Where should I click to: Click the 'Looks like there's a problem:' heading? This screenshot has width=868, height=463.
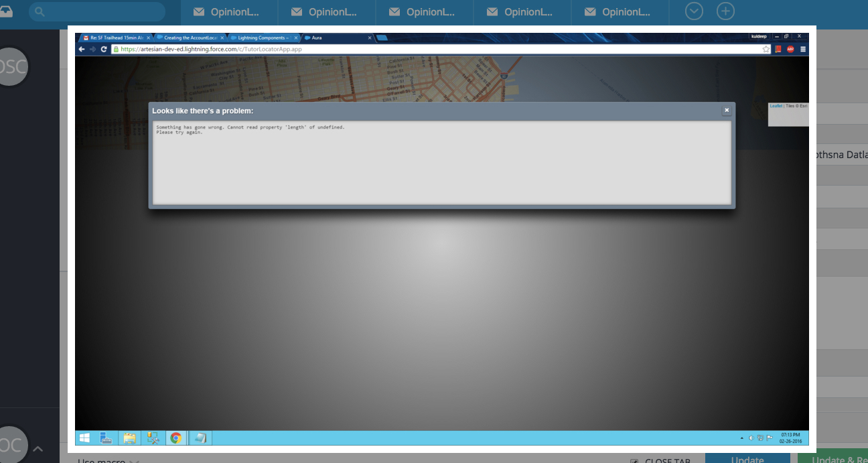pos(202,111)
